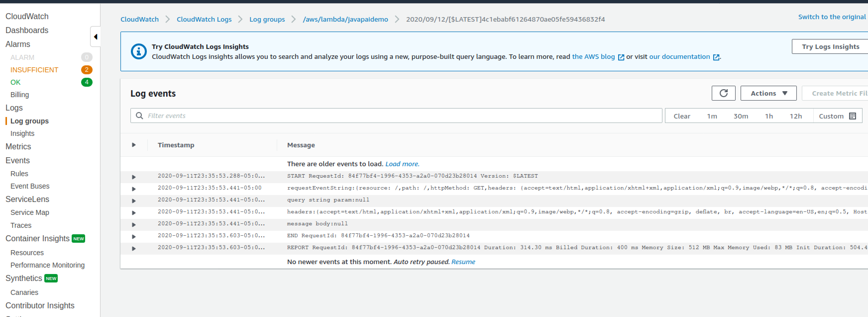Open the Actions dropdown
This screenshot has height=317, width=868.
[x=768, y=93]
